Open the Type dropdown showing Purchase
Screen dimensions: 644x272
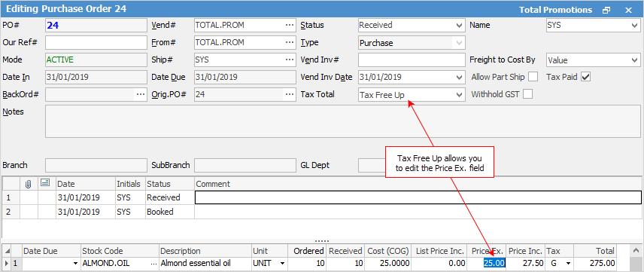click(x=460, y=42)
